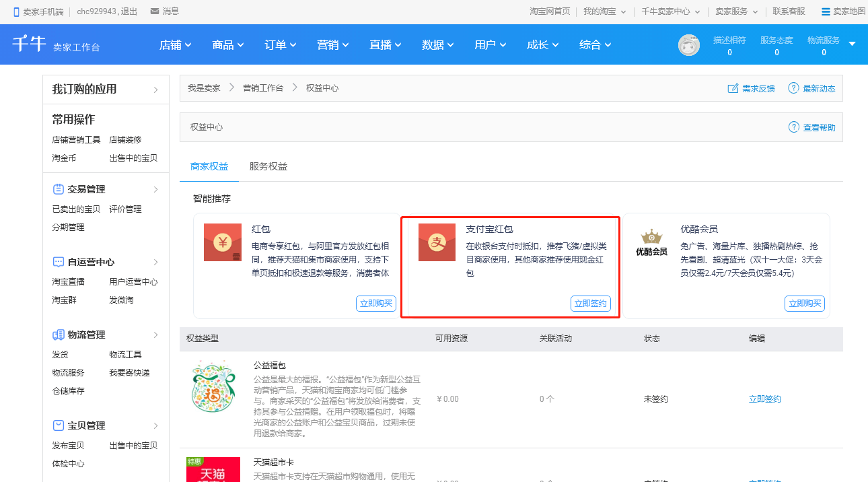Open the 我的淘宝 dropdown

pyautogui.click(x=604, y=11)
